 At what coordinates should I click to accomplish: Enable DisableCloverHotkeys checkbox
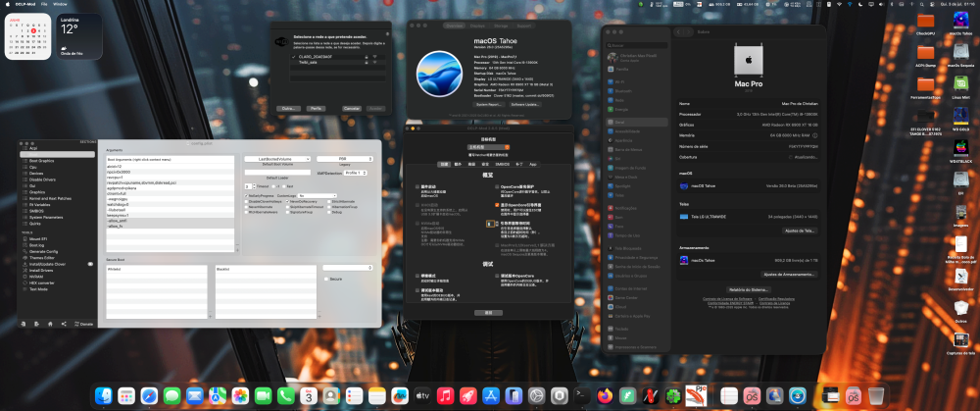(246, 201)
